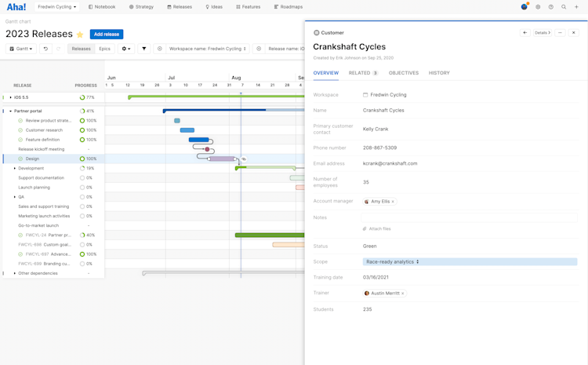Switch to the Releases toggle view
The image size is (588, 365).
(x=82, y=49)
